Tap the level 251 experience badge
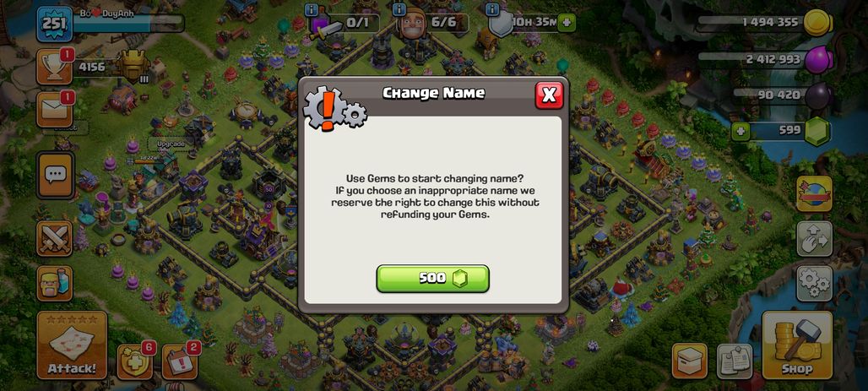The width and height of the screenshot is (868, 391). [x=54, y=24]
